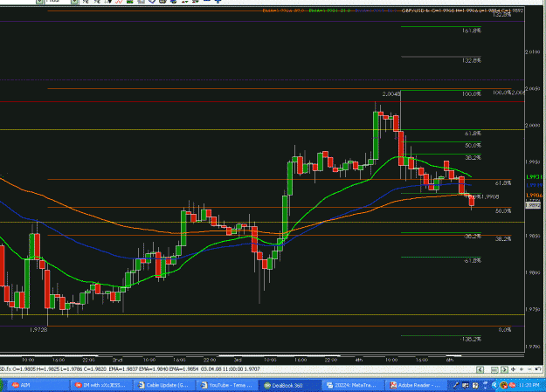This screenshot has height=392, width=546.
Task: Select the DealBook 360 taskbar button
Action: pos(290,385)
